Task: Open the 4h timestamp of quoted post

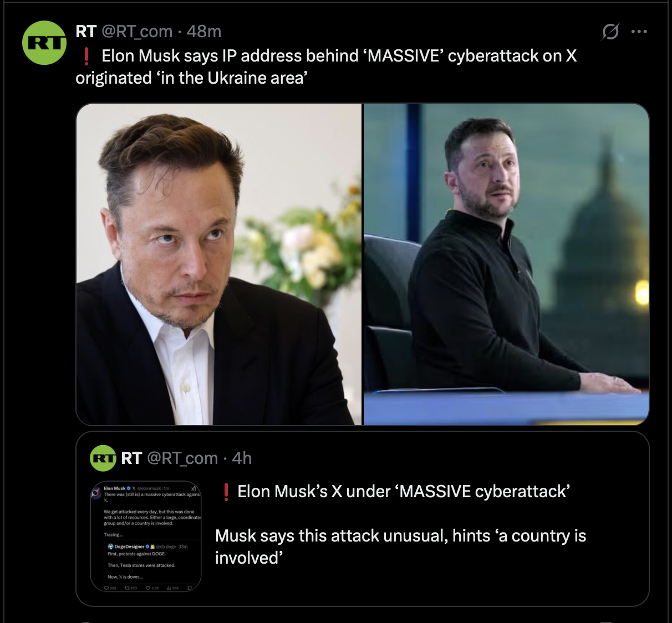Action: pos(242,458)
